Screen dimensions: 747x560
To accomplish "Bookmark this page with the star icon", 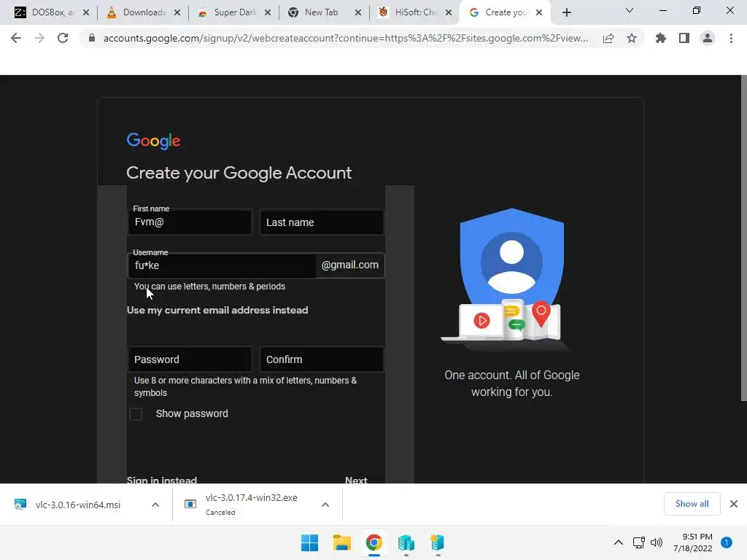I will coord(632,38).
